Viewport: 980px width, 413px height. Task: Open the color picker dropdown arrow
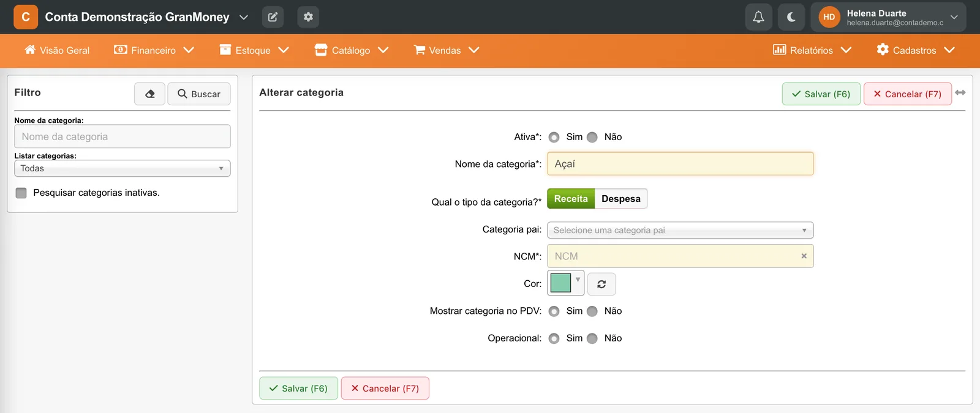[x=578, y=280]
